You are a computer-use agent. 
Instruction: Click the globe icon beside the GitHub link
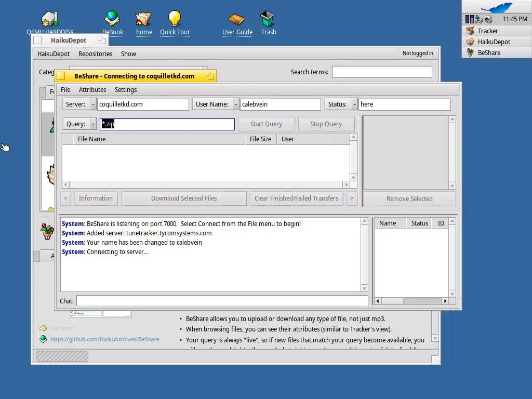[43, 339]
